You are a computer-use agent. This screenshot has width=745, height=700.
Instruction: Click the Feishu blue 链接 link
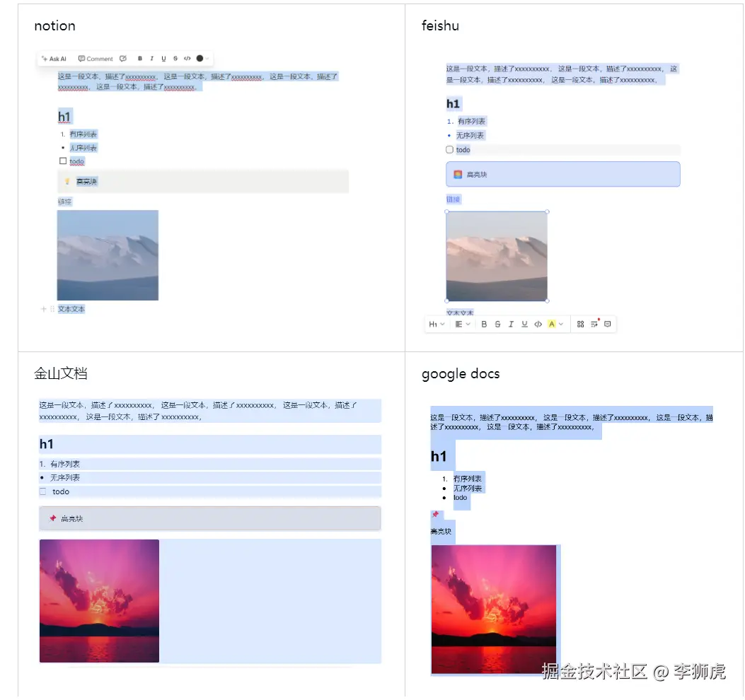454,199
